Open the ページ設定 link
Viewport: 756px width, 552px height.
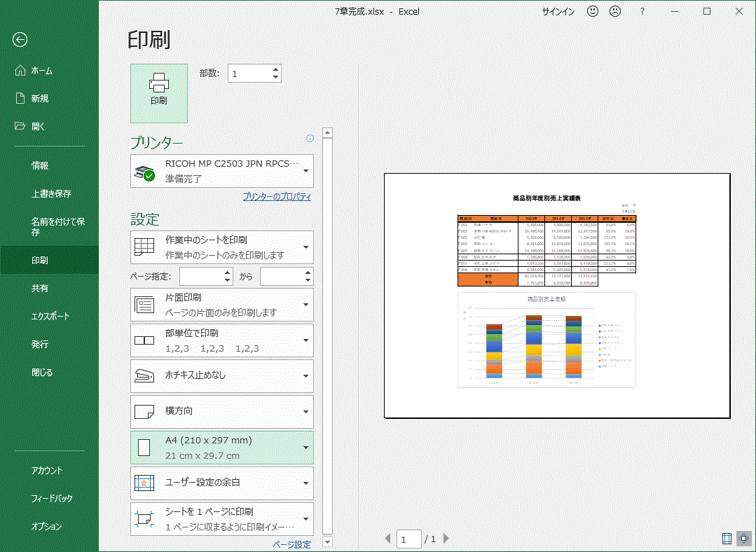coord(291,544)
